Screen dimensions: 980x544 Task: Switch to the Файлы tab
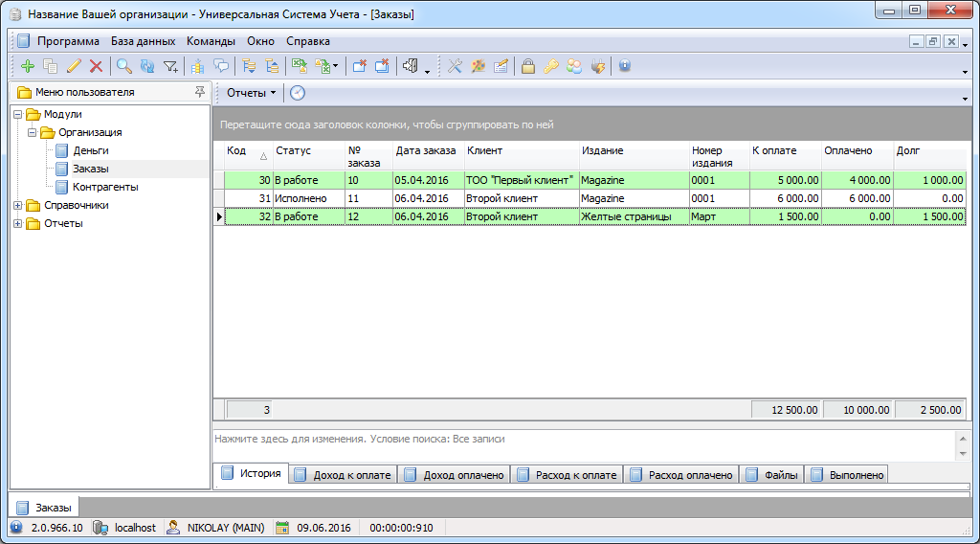[x=772, y=475]
